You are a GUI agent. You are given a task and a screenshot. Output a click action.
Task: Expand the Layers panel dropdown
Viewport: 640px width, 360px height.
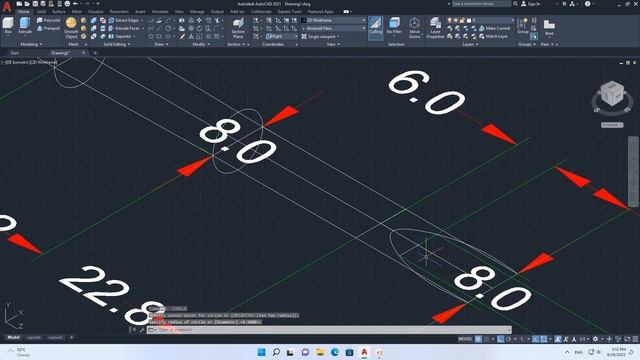pyautogui.click(x=470, y=44)
